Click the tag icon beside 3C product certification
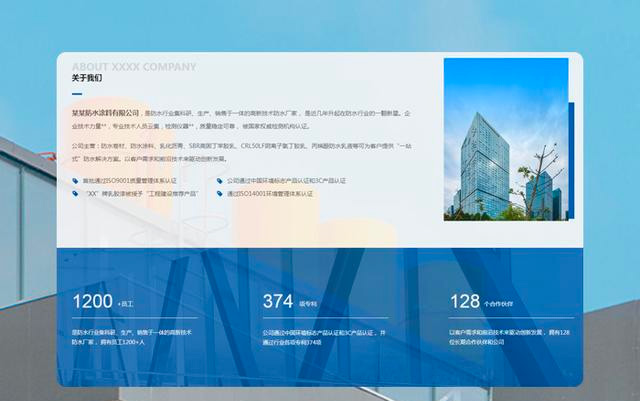This screenshot has height=401, width=640. (x=220, y=181)
